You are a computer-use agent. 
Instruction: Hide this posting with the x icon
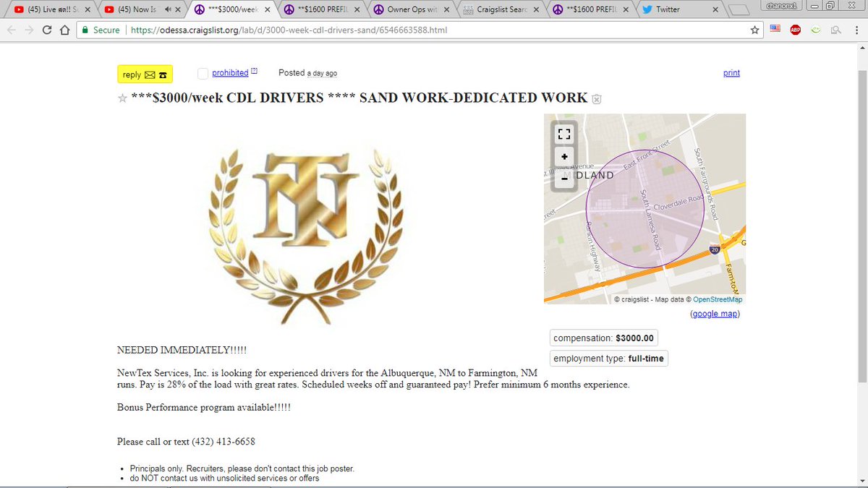tap(597, 99)
